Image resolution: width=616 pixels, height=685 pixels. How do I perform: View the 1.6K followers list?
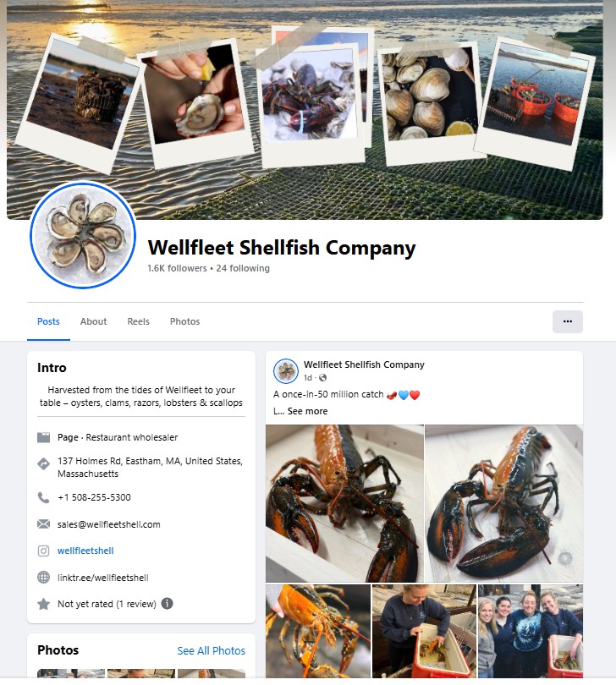tap(177, 268)
